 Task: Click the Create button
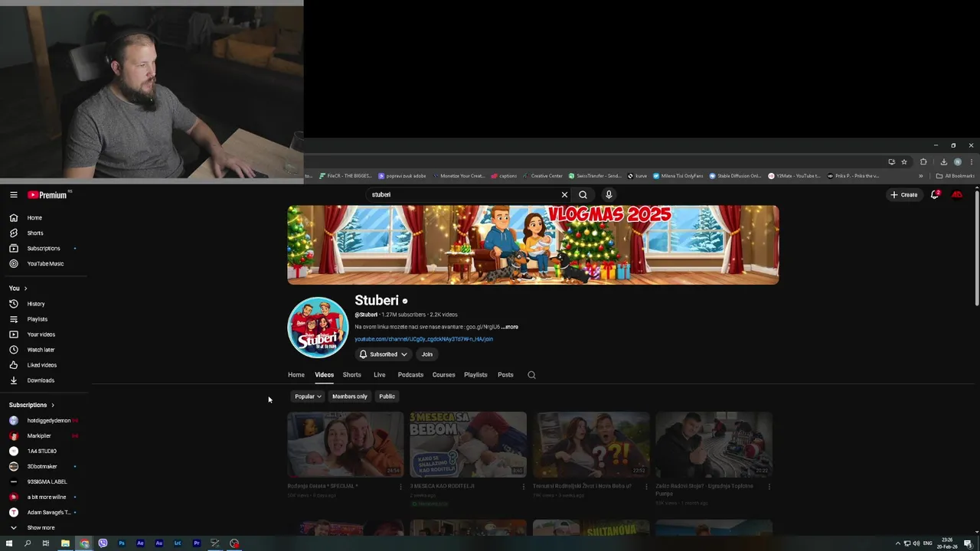coord(903,194)
